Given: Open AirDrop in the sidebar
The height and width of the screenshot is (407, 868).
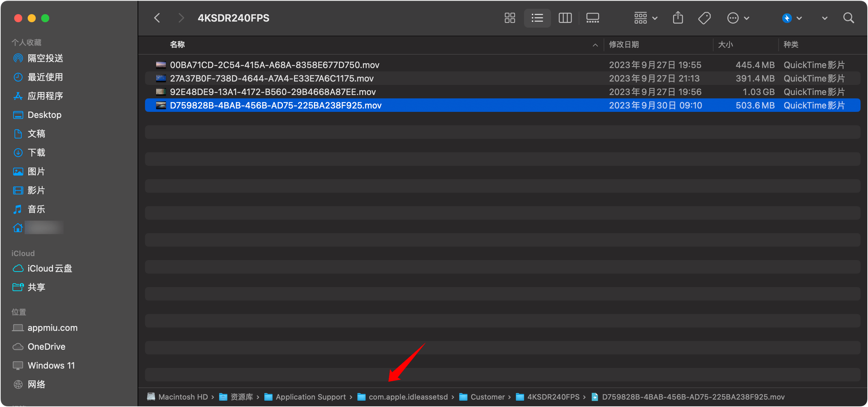Looking at the screenshot, I should click(45, 58).
